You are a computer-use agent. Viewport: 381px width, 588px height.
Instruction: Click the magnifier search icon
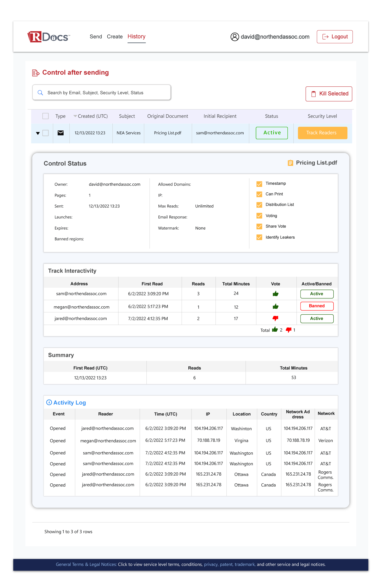40,93
